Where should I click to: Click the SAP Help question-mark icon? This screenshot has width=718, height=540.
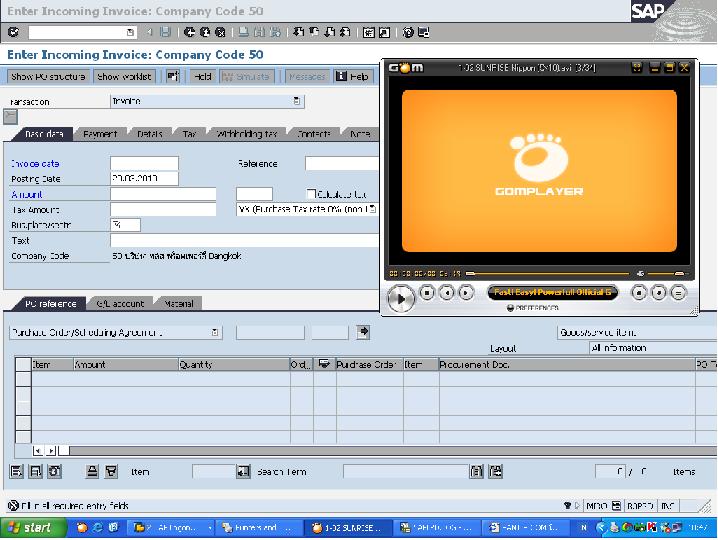408,32
